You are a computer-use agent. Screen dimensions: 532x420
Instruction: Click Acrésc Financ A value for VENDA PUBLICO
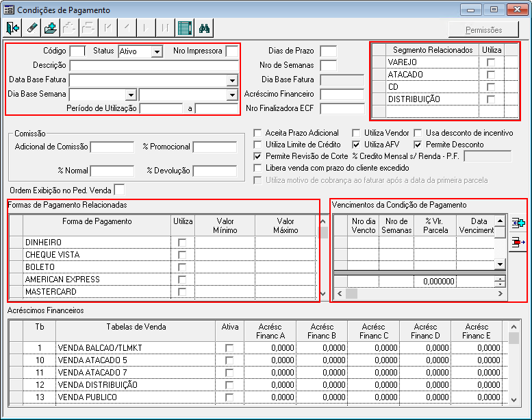[270, 397]
